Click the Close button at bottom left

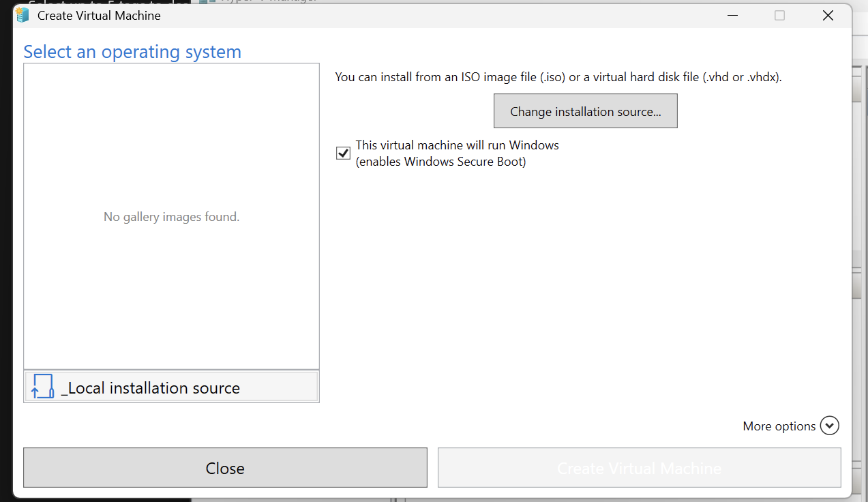click(x=225, y=468)
